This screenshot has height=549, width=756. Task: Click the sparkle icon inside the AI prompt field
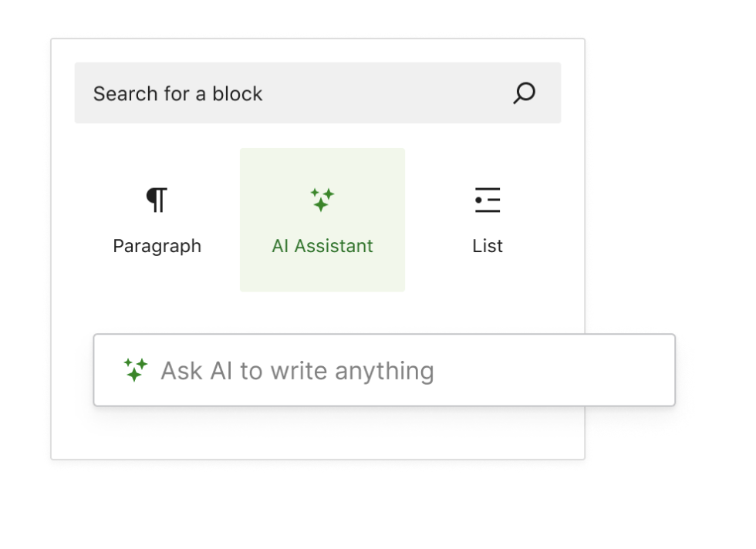pyautogui.click(x=136, y=370)
